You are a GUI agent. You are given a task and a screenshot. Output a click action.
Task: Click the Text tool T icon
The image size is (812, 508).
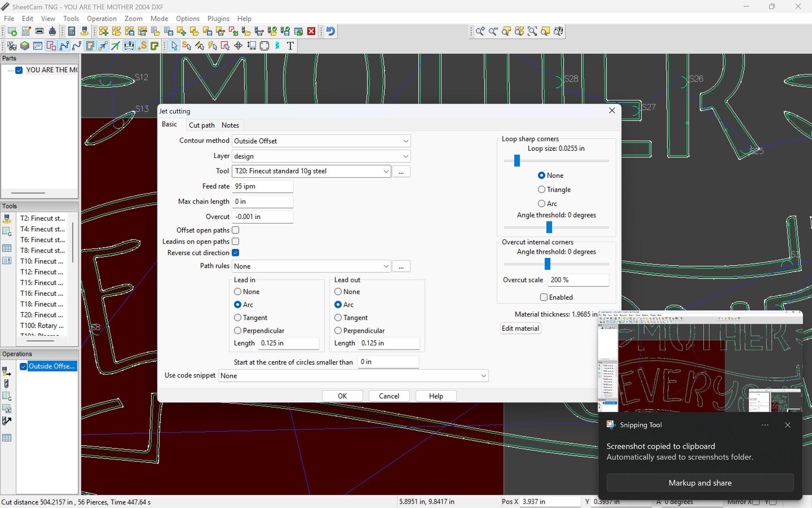click(x=291, y=46)
